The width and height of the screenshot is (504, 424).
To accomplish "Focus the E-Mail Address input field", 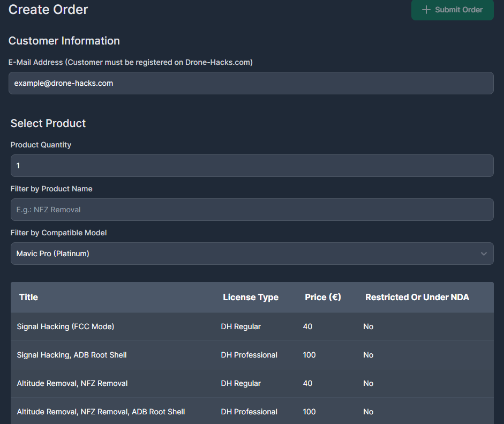I will 251,83.
